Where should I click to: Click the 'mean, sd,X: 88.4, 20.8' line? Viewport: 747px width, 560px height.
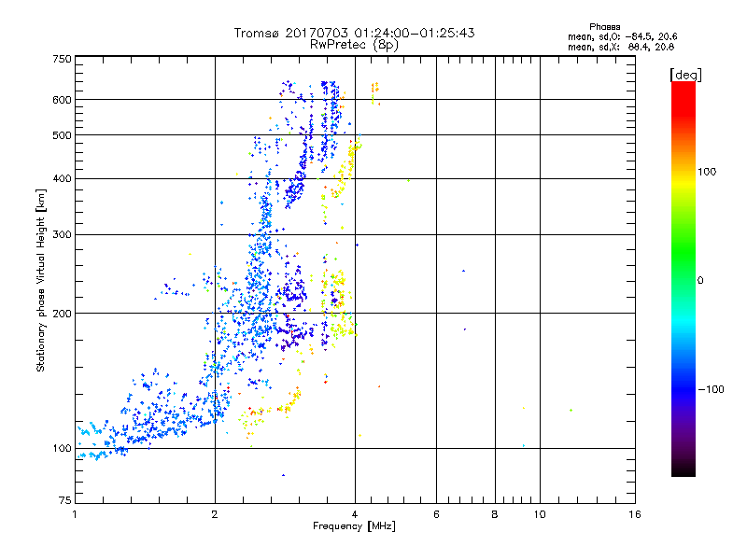click(621, 47)
